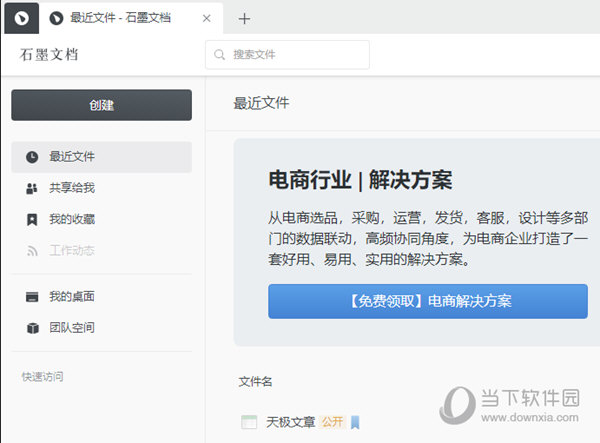This screenshot has height=443, width=600.
Task: Close the 最近文件 - 石墨文档 tab
Action: coord(207,18)
